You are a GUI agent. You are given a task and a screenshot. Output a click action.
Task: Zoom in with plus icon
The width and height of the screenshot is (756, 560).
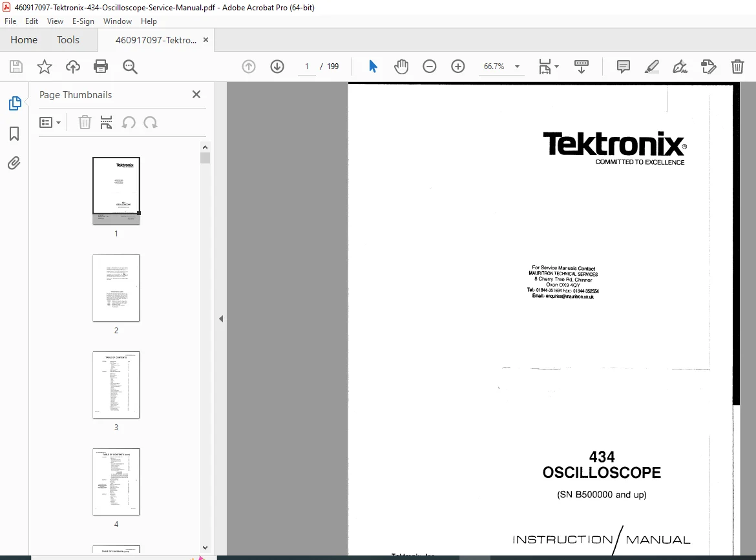[458, 67]
